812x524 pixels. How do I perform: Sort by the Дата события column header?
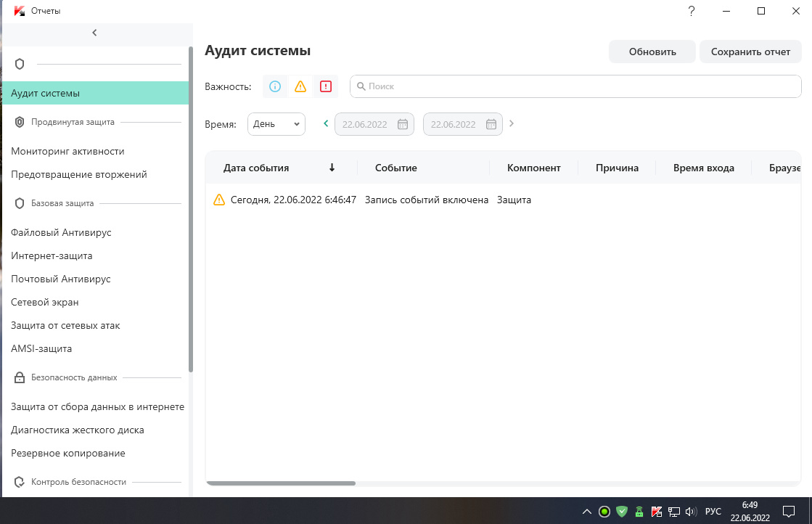[256, 168]
